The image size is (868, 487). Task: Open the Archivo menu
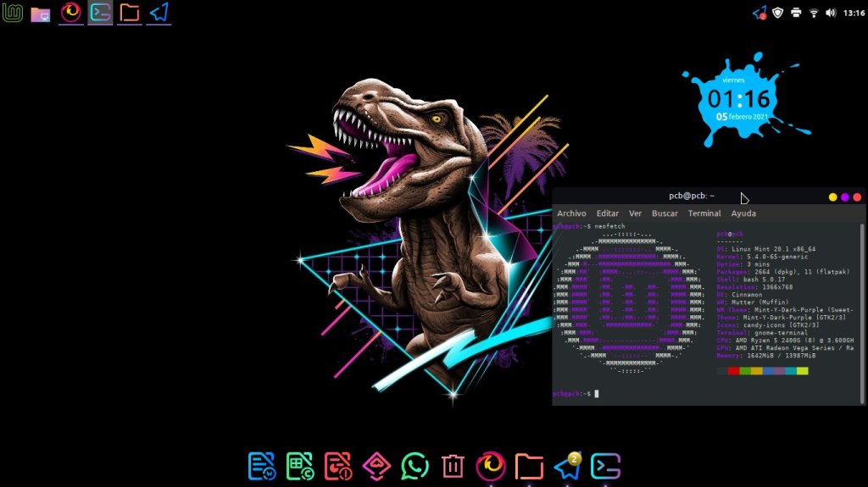point(571,213)
